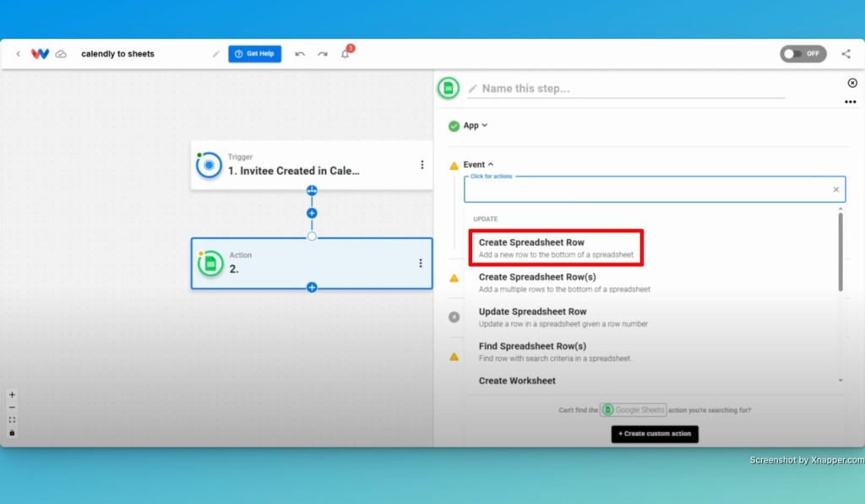The image size is (865, 504).
Task: Select Create Spreadsheet Row action
Action: coord(556,247)
